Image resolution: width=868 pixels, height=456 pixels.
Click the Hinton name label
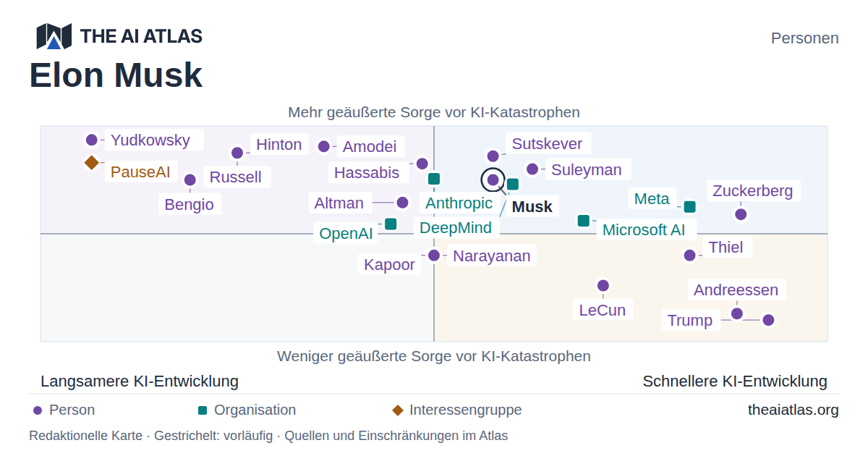click(x=279, y=145)
